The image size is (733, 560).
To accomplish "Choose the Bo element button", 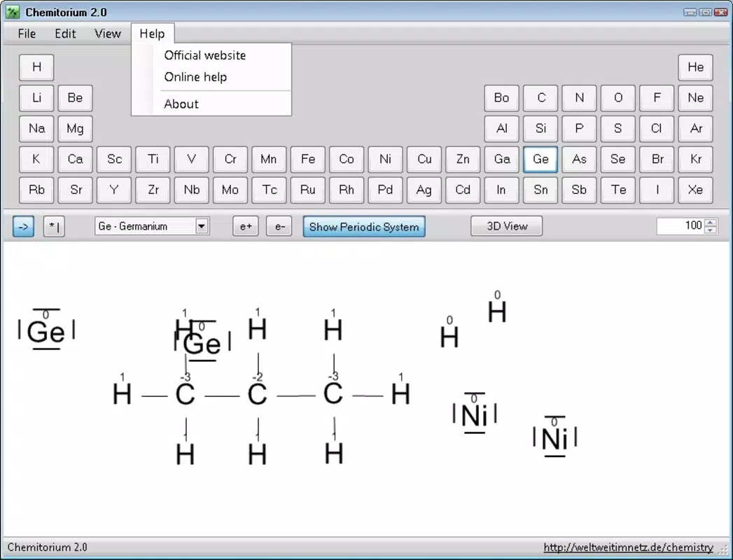I will [x=501, y=98].
